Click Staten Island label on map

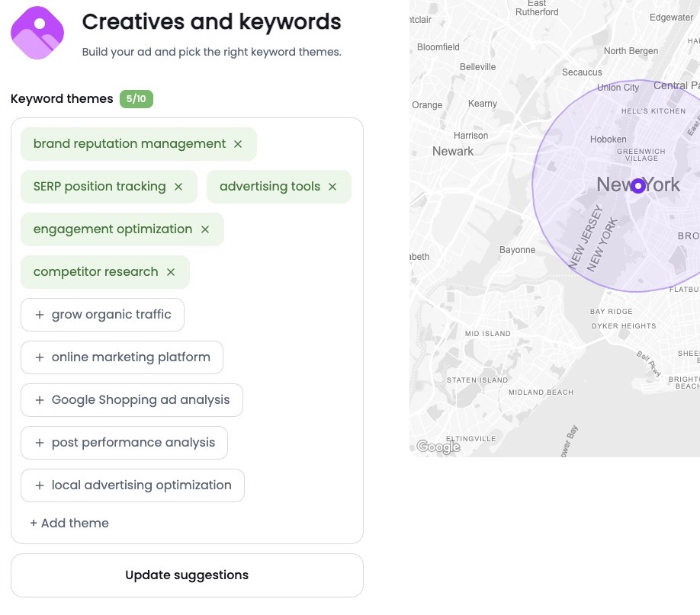[477, 380]
